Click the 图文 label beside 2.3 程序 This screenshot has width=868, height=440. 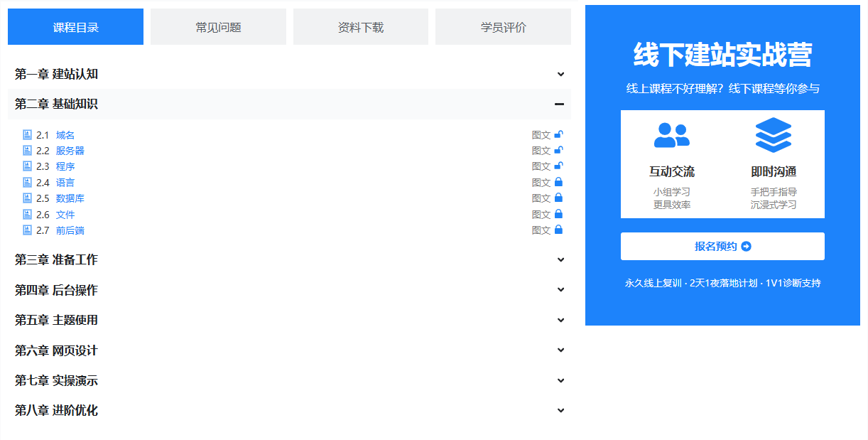click(541, 166)
